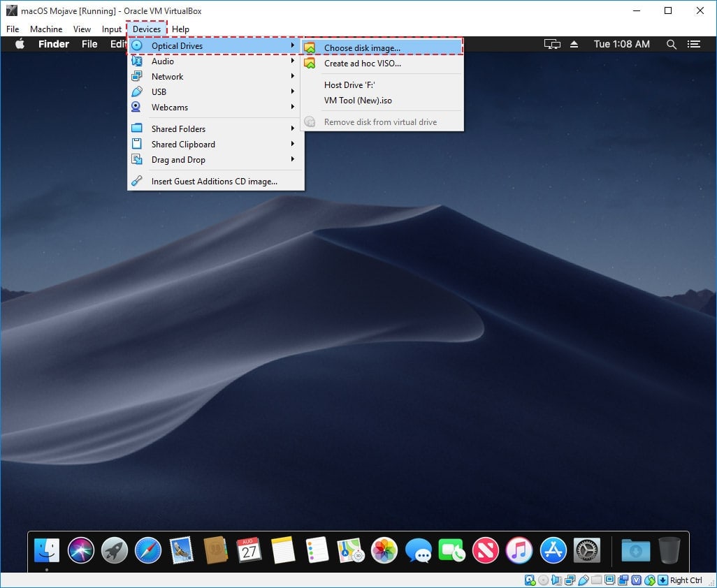Open Launchpad from the Dock

(x=114, y=552)
